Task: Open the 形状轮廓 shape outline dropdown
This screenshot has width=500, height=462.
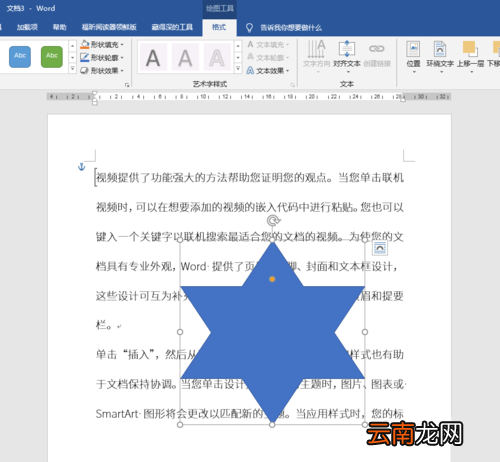Action: tap(102, 57)
